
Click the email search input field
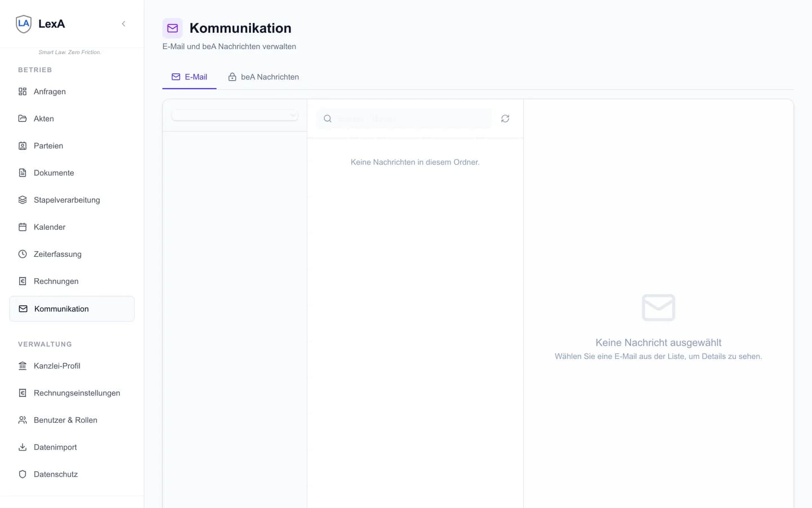tap(408, 119)
